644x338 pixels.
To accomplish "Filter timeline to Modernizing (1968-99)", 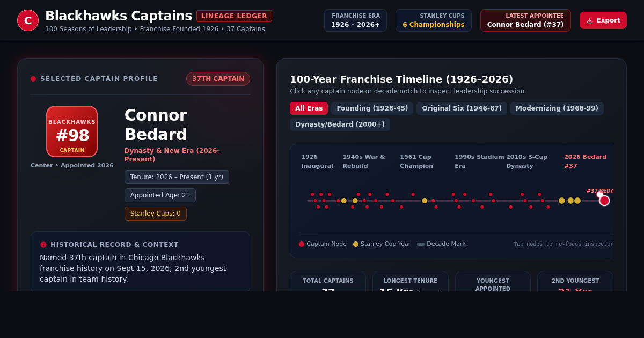I will [557, 108].
